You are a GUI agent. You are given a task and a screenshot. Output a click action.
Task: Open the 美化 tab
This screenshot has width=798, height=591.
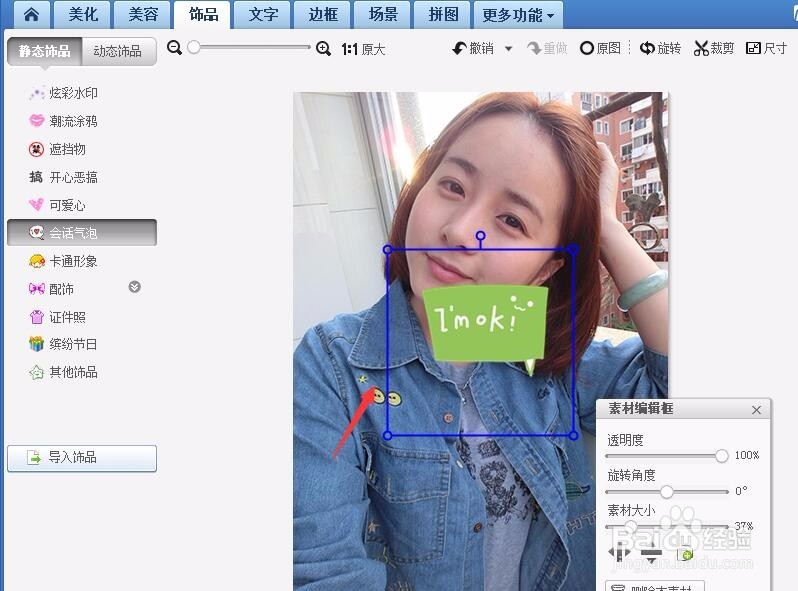coord(83,14)
